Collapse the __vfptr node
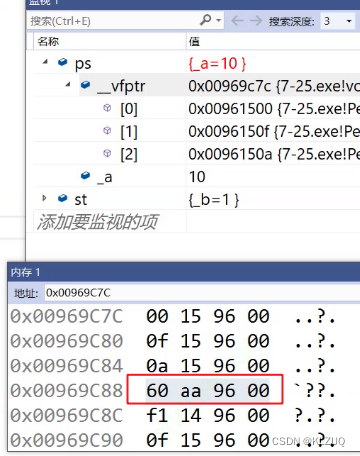 (68, 85)
